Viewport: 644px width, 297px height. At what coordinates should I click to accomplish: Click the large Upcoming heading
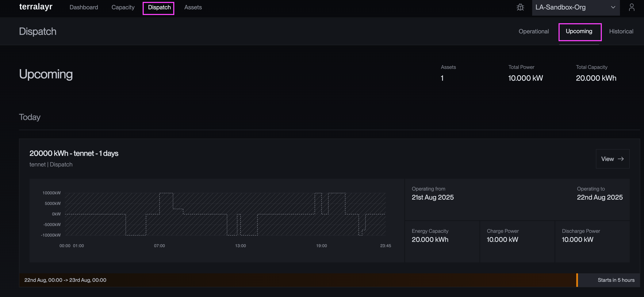[x=46, y=74]
